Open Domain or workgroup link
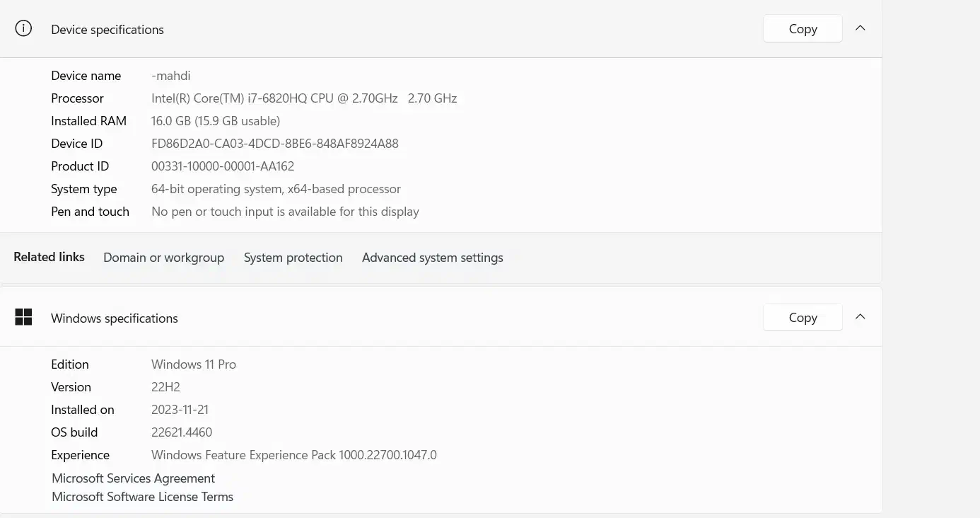This screenshot has width=980, height=518. [163, 258]
